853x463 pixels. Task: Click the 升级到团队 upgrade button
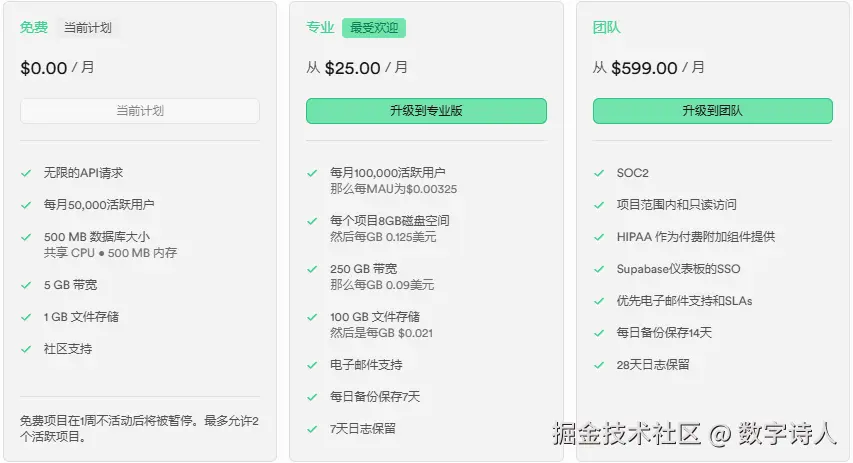coord(713,111)
